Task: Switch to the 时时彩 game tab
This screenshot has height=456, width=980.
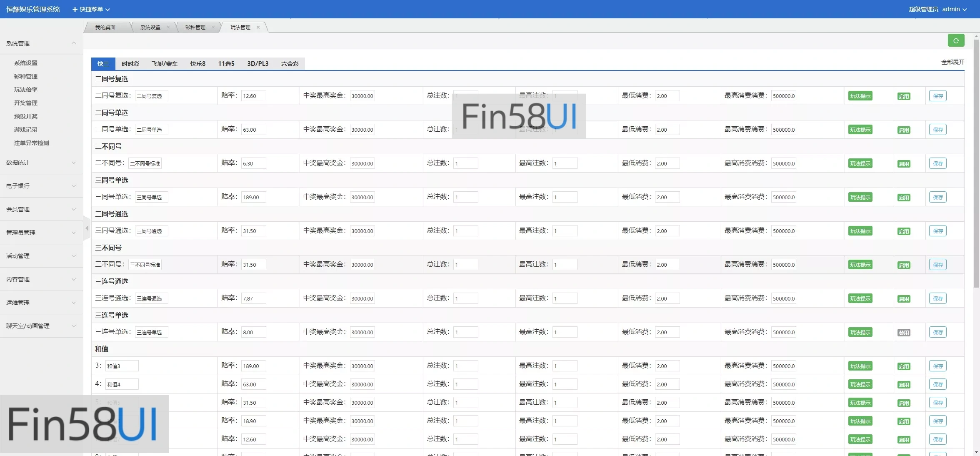Action: pos(130,64)
